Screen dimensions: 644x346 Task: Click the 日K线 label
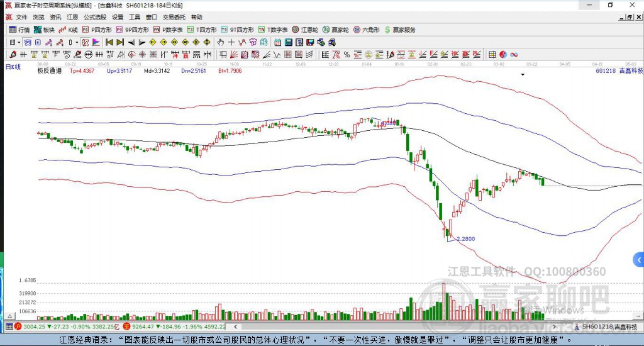click(13, 67)
